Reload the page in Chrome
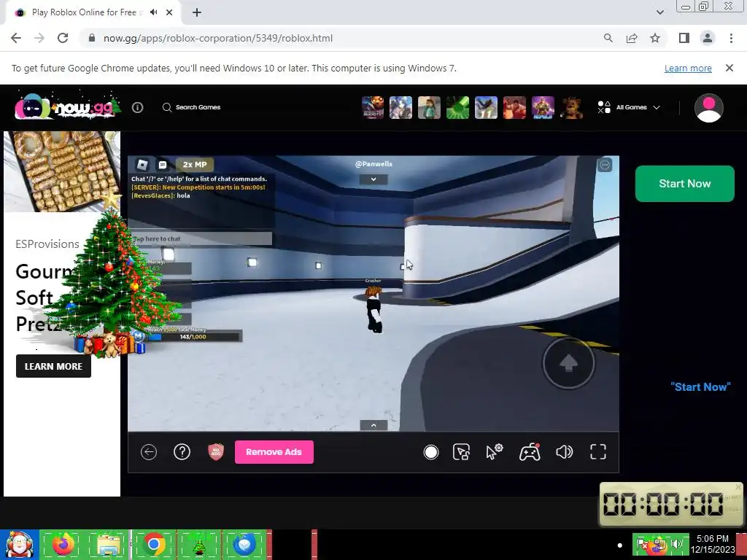 pyautogui.click(x=63, y=38)
